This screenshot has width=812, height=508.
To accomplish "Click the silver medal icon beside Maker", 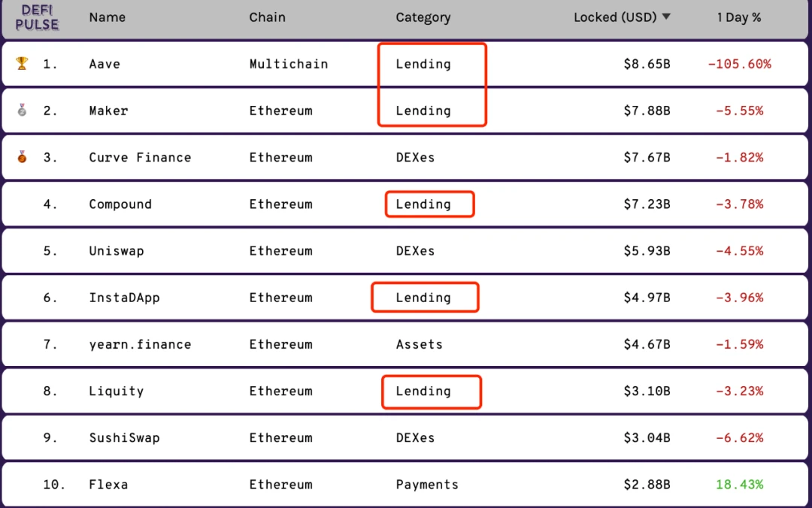I will click(x=22, y=110).
